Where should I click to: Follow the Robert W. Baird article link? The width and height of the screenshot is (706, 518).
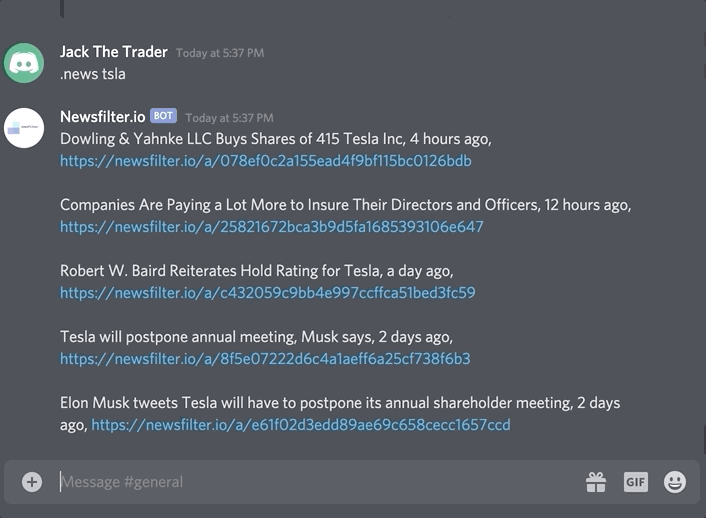click(267, 293)
